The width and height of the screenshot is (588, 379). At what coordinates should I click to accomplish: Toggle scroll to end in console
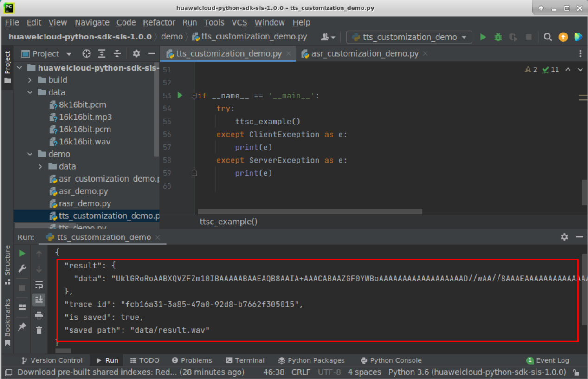click(39, 300)
